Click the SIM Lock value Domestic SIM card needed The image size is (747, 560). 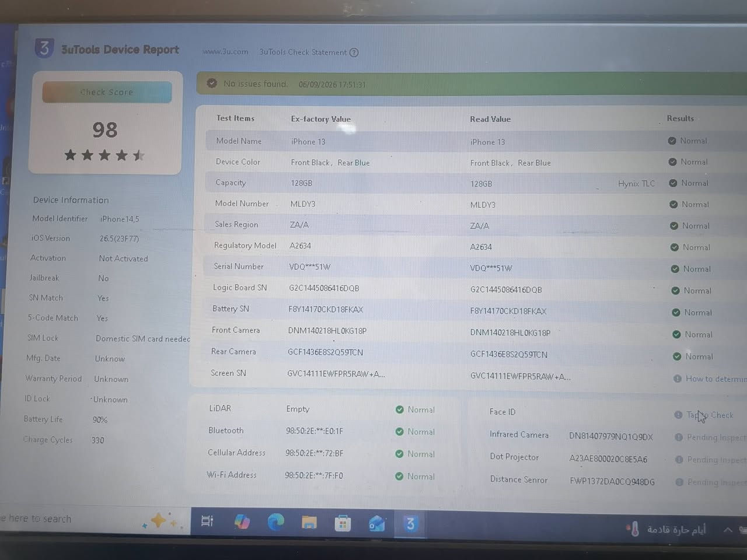click(143, 338)
